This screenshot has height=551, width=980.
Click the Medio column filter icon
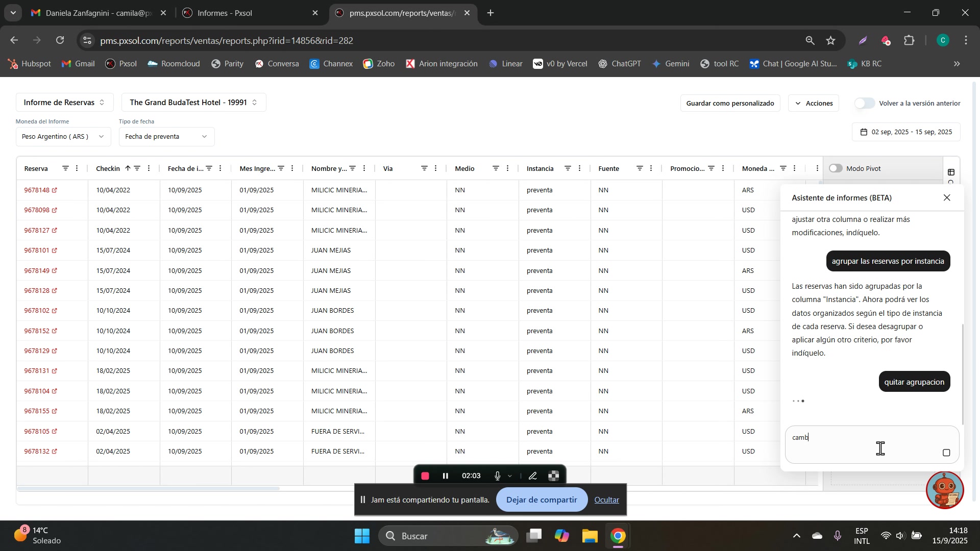(x=496, y=168)
